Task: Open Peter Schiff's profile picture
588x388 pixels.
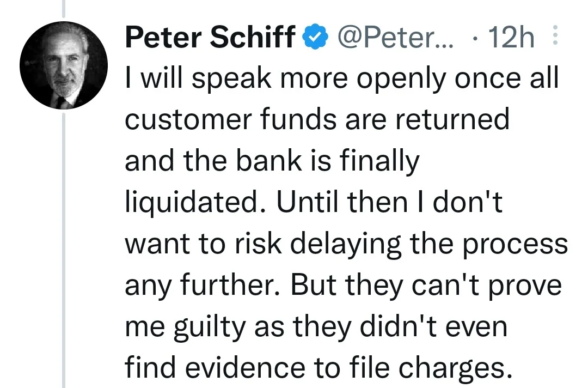Action: [x=64, y=65]
